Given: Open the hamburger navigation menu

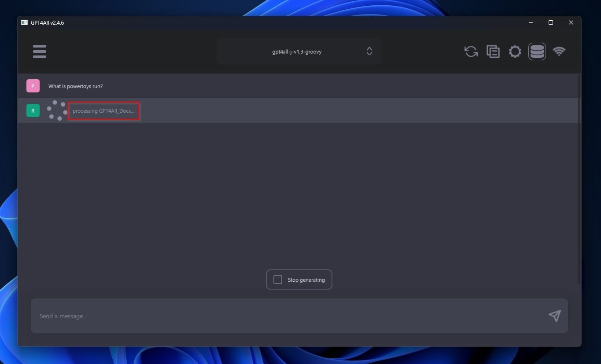Looking at the screenshot, I should click(x=39, y=51).
